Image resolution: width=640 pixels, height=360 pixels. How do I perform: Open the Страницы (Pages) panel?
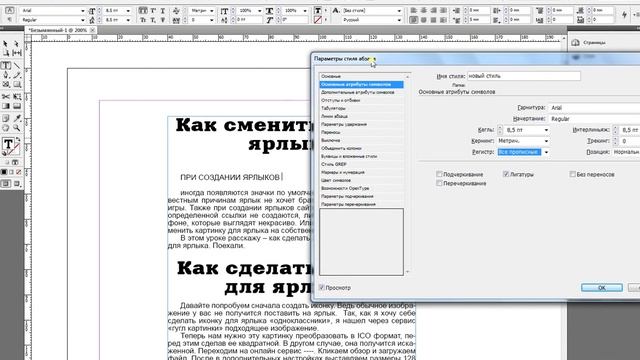point(588,42)
